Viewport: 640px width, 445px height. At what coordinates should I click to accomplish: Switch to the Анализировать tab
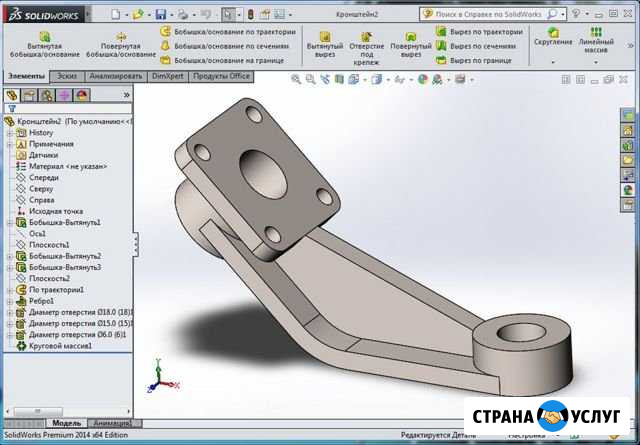click(x=116, y=76)
